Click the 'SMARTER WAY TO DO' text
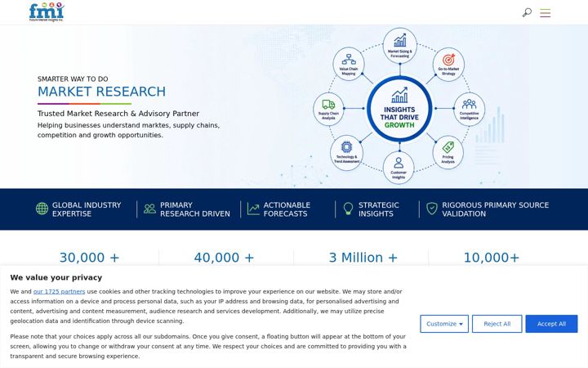Viewport: 588px width, 368px height. pos(73,79)
